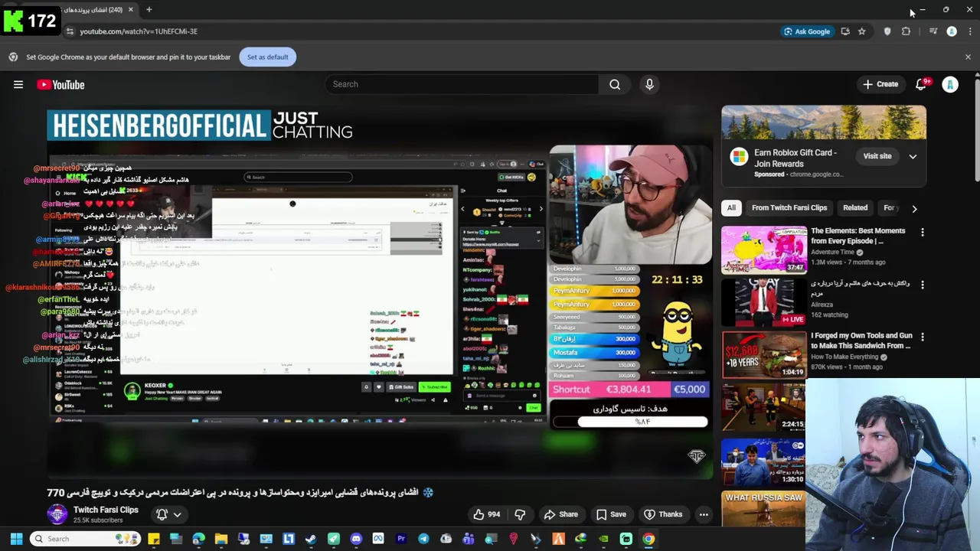Open Chrome three-dot menu

[x=970, y=31]
